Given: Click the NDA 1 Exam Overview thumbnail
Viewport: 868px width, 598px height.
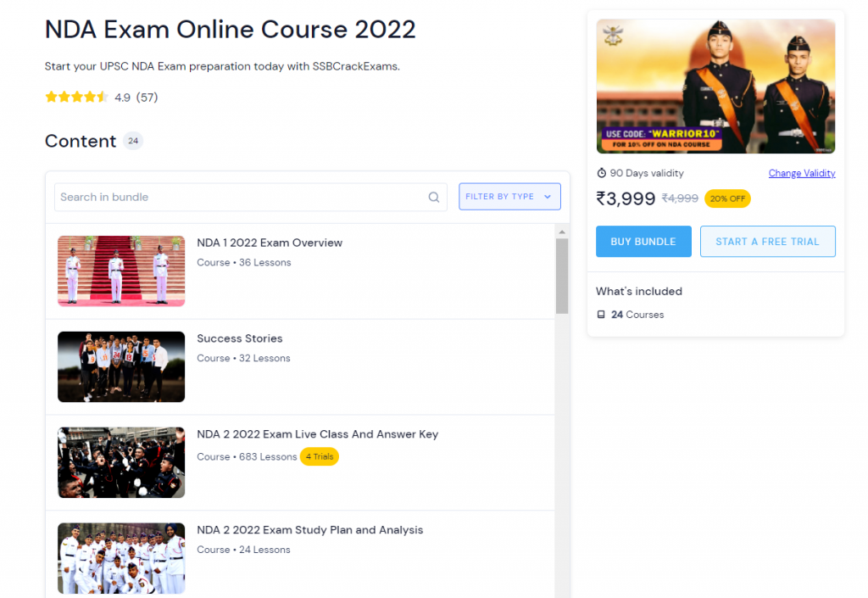Looking at the screenshot, I should coord(121,271).
